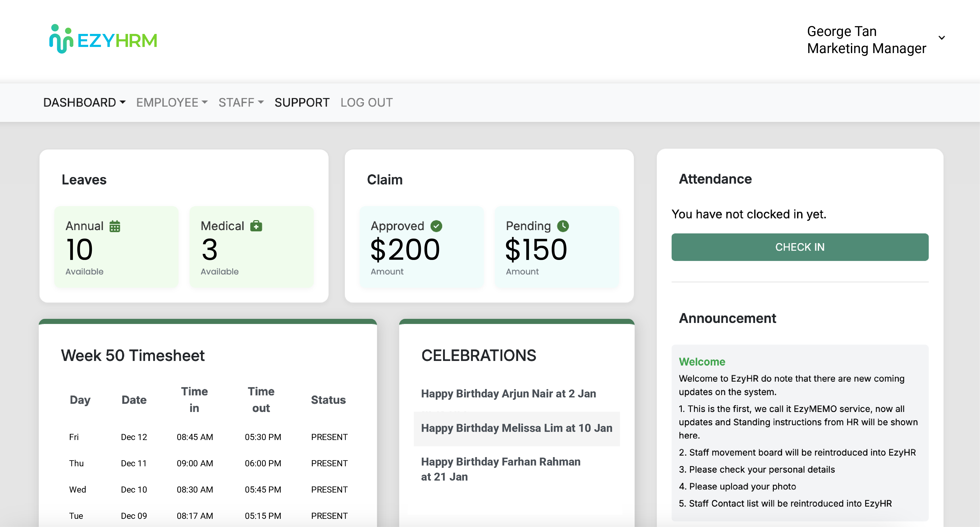Click the Pending claim clock icon
This screenshot has width=980, height=527.
563,226
